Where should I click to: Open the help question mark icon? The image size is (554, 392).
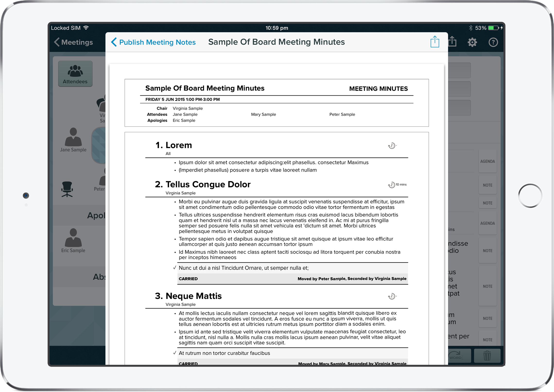pos(493,42)
